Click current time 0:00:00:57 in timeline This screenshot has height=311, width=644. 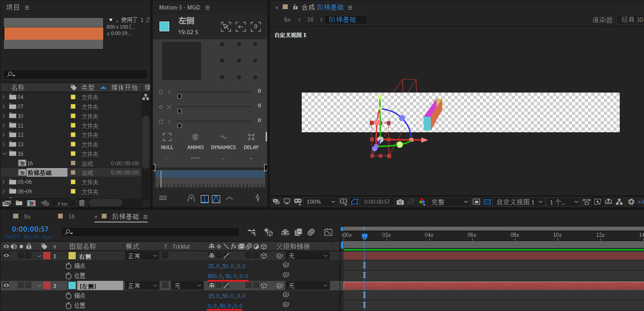tap(30, 229)
